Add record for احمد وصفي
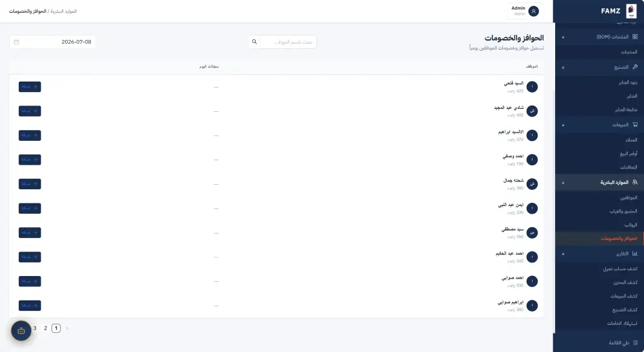The image size is (644, 352). (x=30, y=160)
